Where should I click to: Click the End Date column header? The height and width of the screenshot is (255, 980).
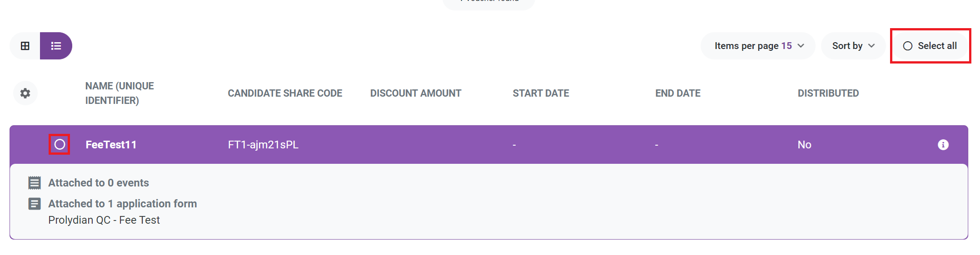tap(678, 93)
